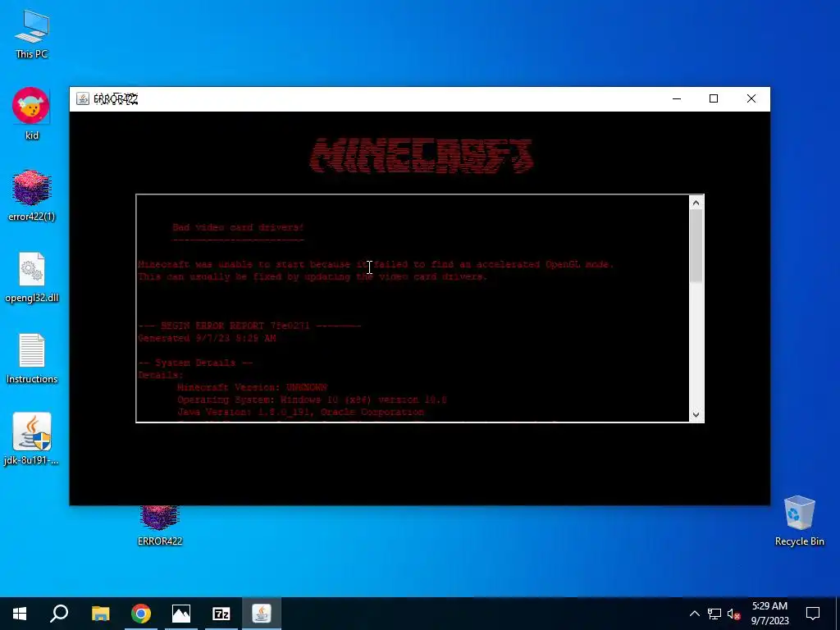Open the Instructions text file icon

[x=32, y=359]
